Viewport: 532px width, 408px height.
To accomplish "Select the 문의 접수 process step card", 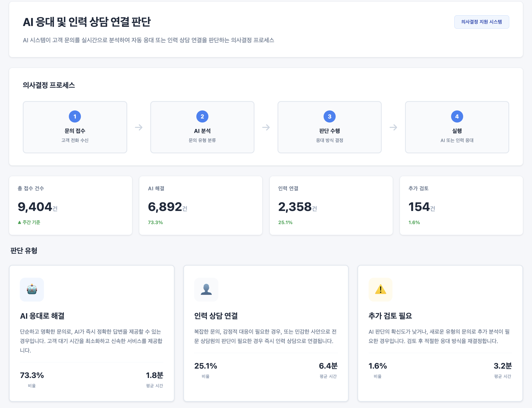I will pyautogui.click(x=75, y=127).
